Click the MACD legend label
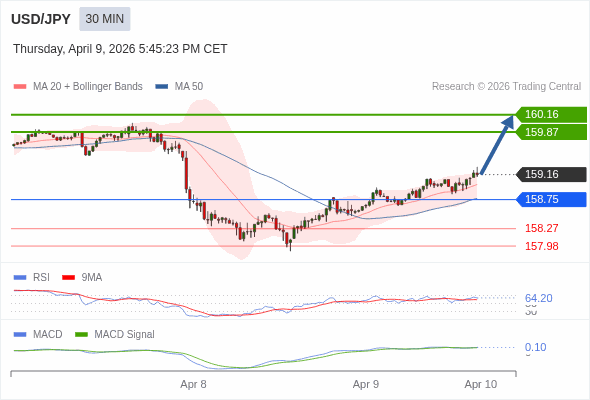 pos(47,335)
